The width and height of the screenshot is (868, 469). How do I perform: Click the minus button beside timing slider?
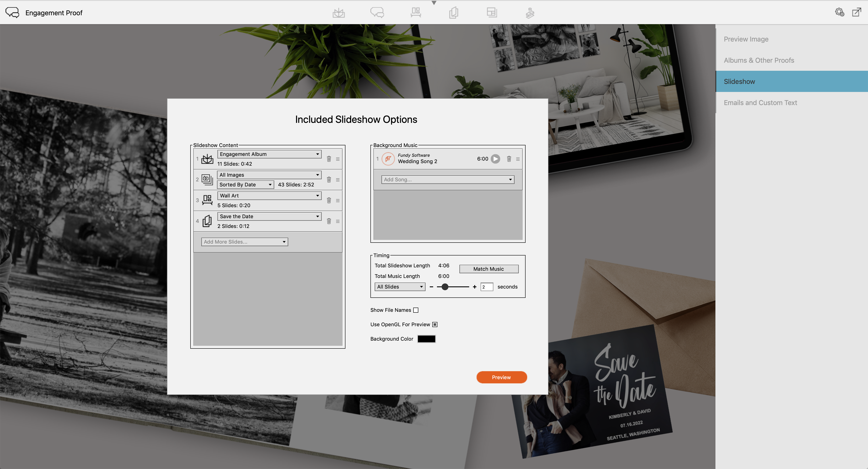click(x=431, y=287)
